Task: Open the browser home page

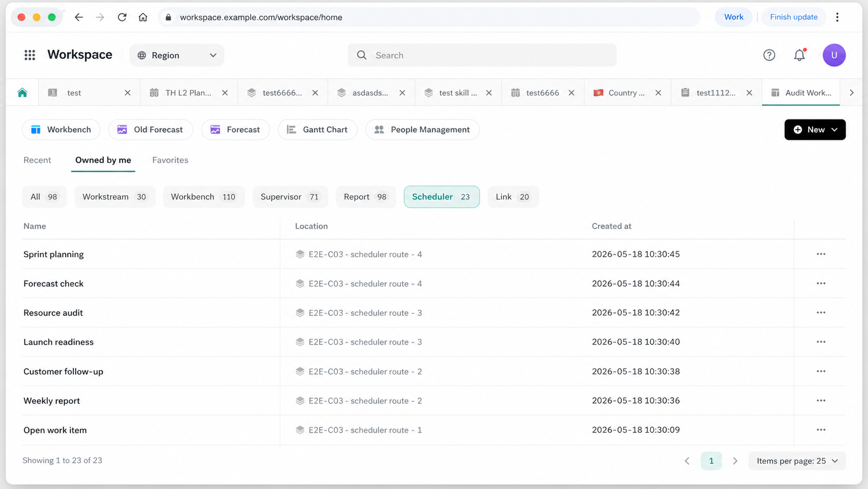Action: click(x=143, y=17)
